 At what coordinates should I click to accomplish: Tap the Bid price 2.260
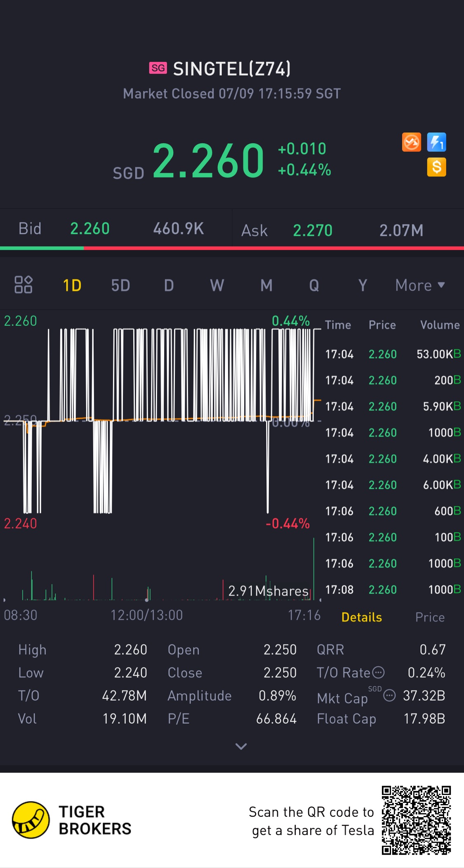(x=90, y=229)
